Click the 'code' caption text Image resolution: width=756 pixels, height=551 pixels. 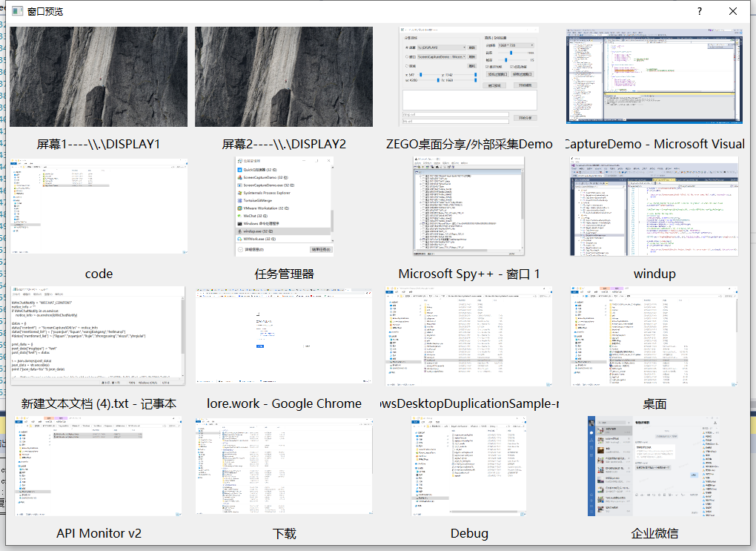(x=99, y=274)
